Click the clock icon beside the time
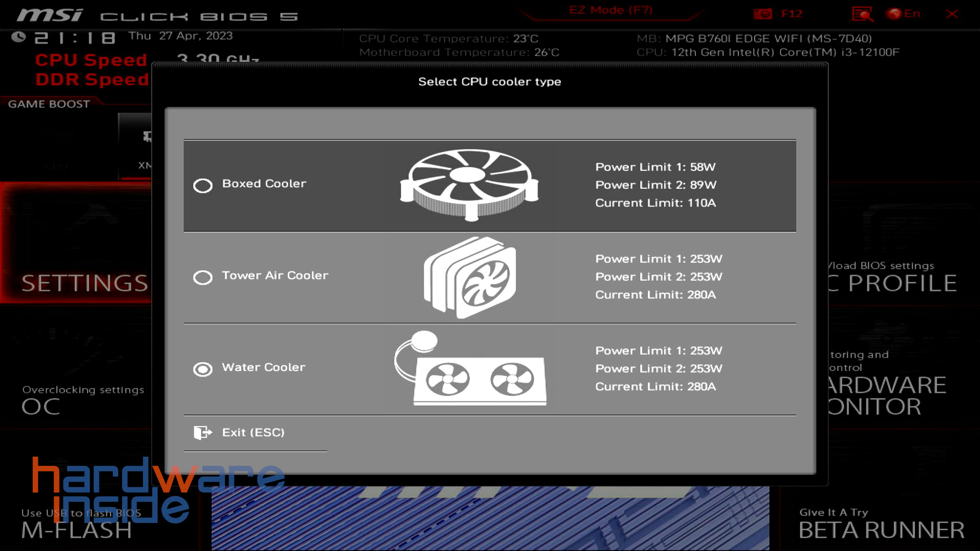Screen dimensions: 980x551 pos(18,37)
